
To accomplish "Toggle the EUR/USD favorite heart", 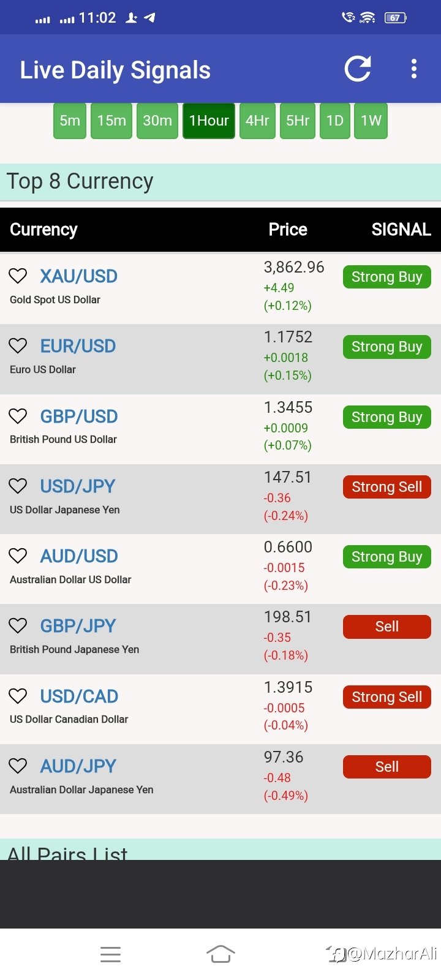I will click(x=18, y=346).
